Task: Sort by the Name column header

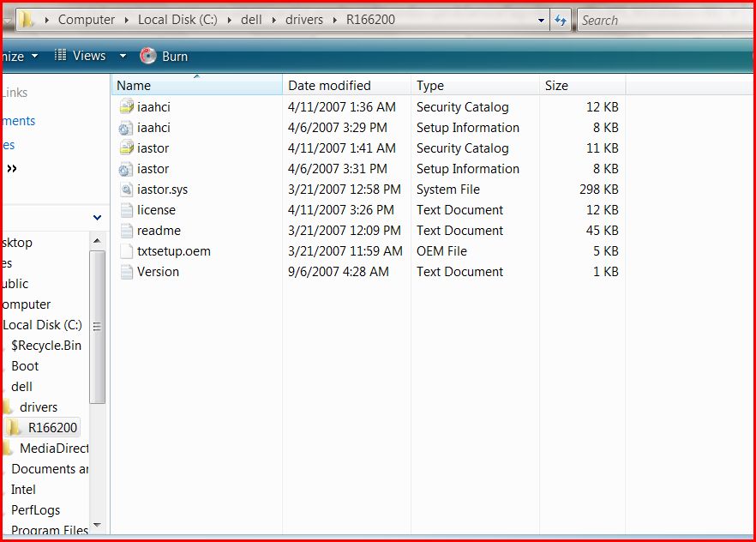Action: pyautogui.click(x=197, y=86)
